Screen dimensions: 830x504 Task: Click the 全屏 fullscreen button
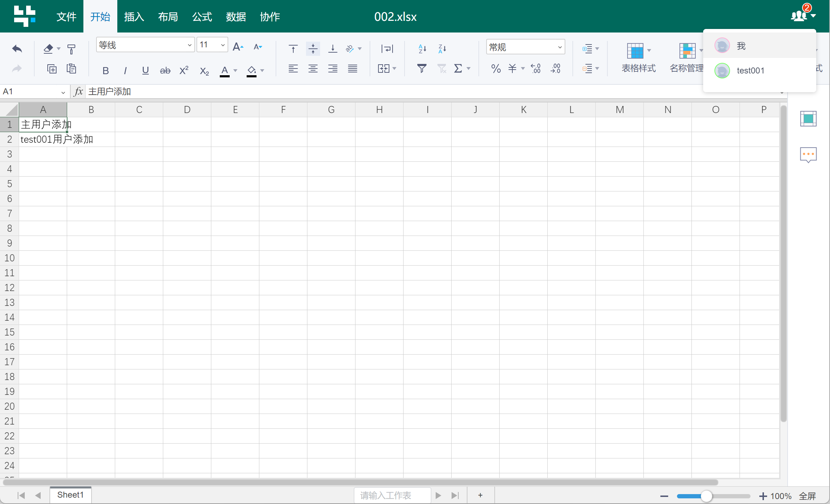tap(807, 496)
